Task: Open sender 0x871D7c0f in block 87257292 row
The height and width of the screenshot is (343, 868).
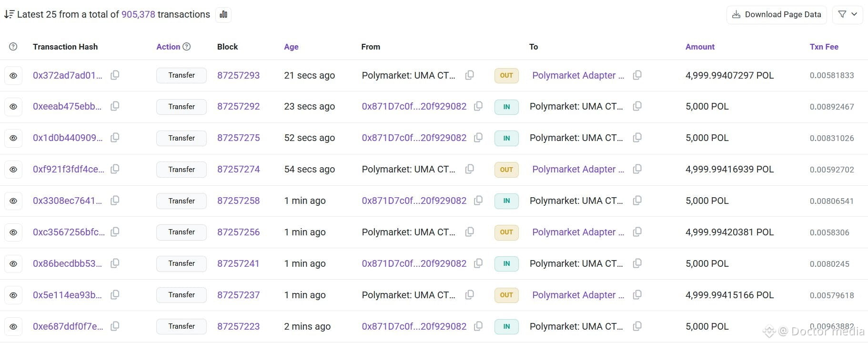Action: [x=414, y=106]
